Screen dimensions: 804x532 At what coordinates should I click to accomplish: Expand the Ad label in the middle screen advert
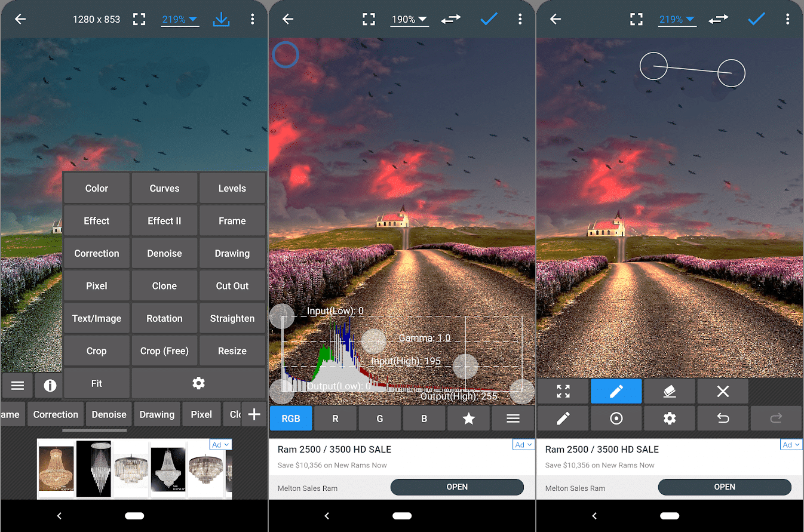(523, 445)
